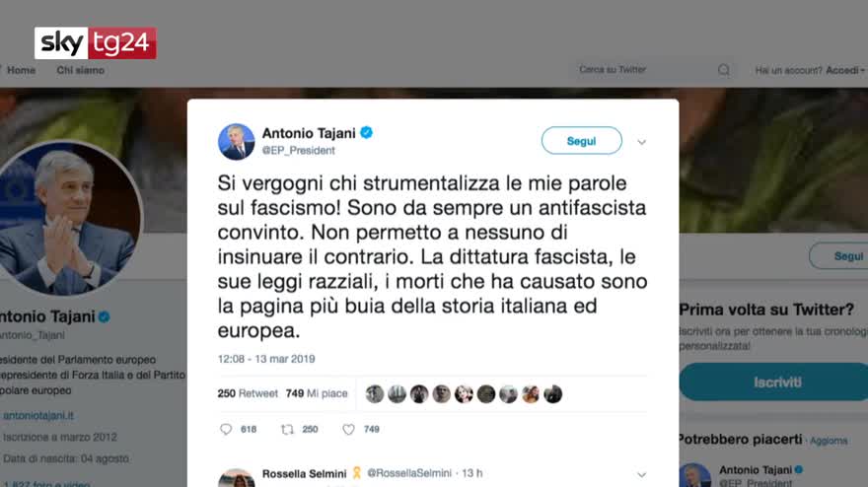The height and width of the screenshot is (487, 868).
Task: Click the Segui button in tweet
Action: point(581,141)
